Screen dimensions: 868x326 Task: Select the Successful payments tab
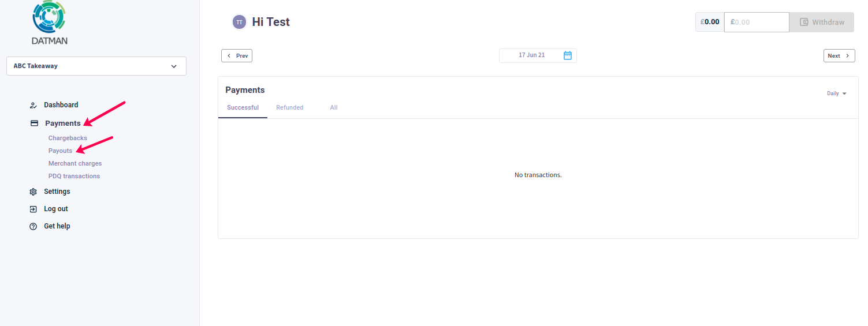[243, 108]
